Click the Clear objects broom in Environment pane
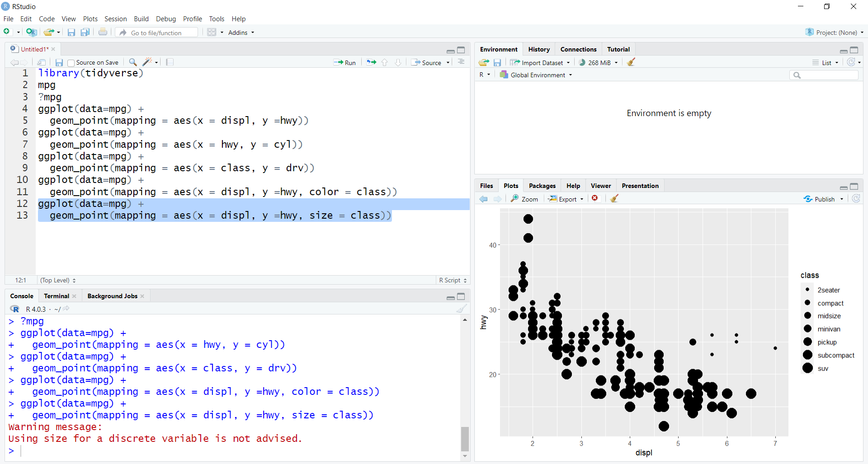The image size is (868, 464). pyautogui.click(x=631, y=62)
